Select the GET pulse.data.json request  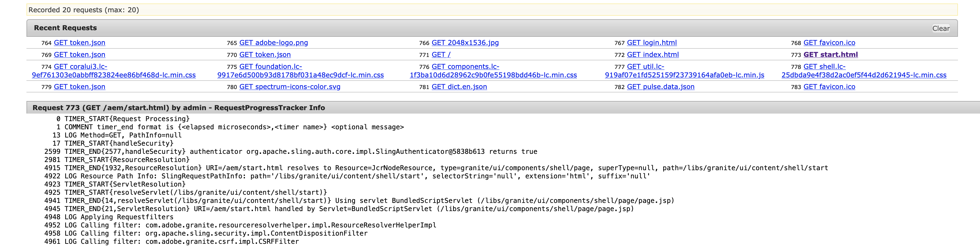pyautogui.click(x=660, y=87)
